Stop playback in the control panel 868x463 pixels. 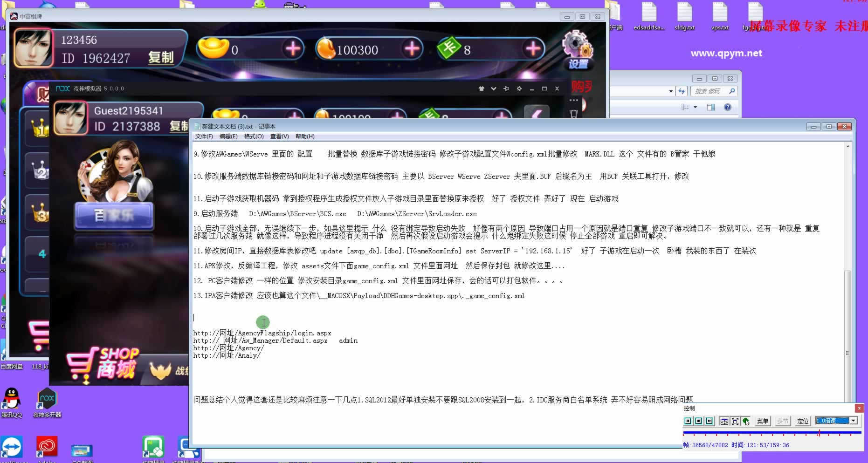pos(699,421)
